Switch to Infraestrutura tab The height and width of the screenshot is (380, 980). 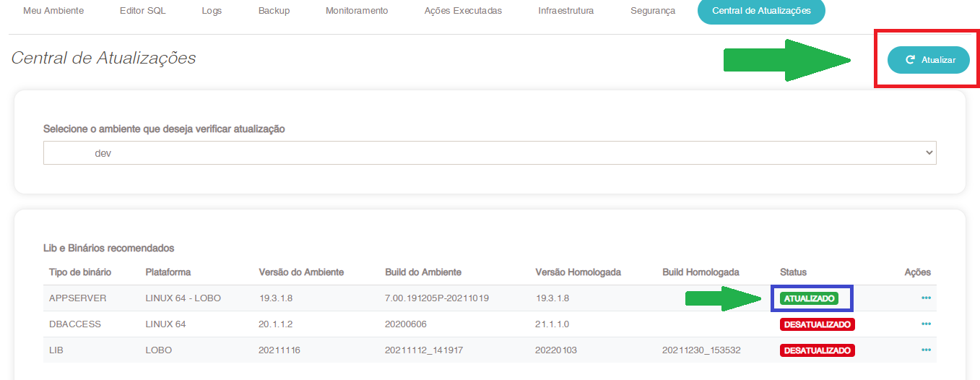point(566,11)
